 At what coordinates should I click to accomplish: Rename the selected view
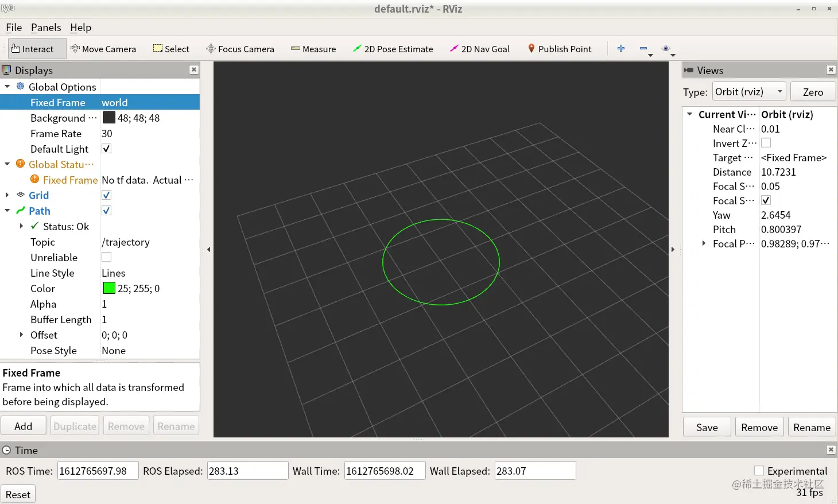812,427
